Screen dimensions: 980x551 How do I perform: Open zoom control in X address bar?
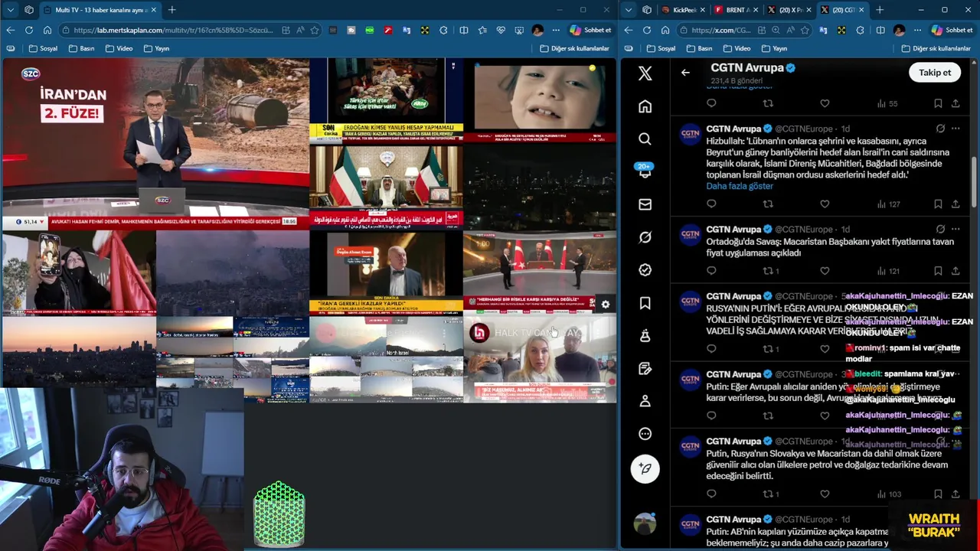pos(776,30)
